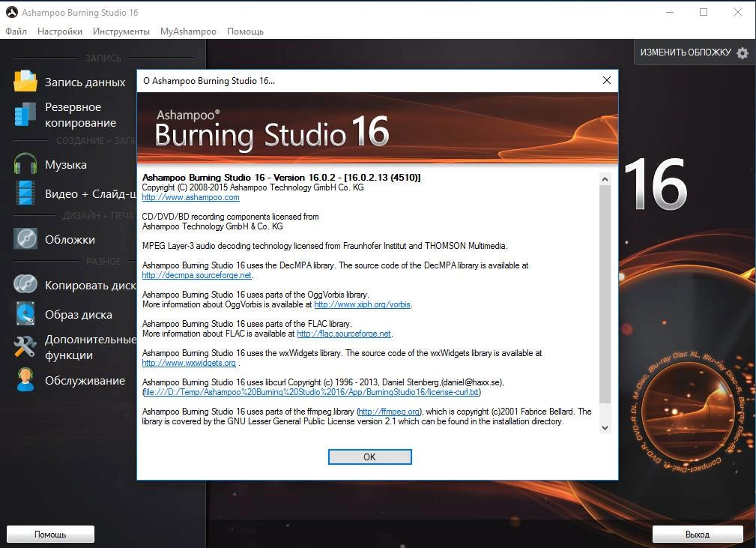756x548 pixels.
Task: Open the decmpa.sourceforge.net link
Action: pos(197,275)
